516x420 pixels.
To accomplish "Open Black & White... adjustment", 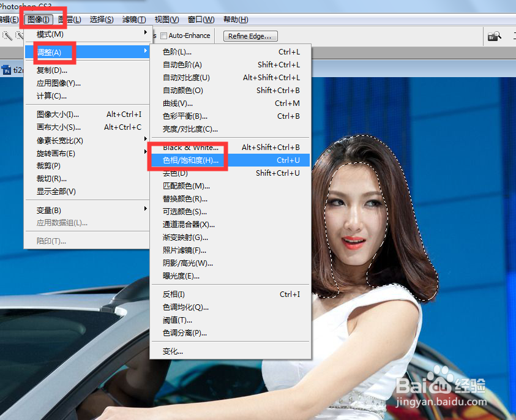I will (230, 147).
